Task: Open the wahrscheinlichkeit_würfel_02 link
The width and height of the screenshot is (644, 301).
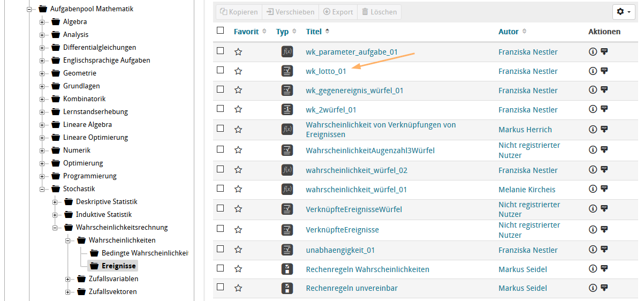Action: (357, 170)
